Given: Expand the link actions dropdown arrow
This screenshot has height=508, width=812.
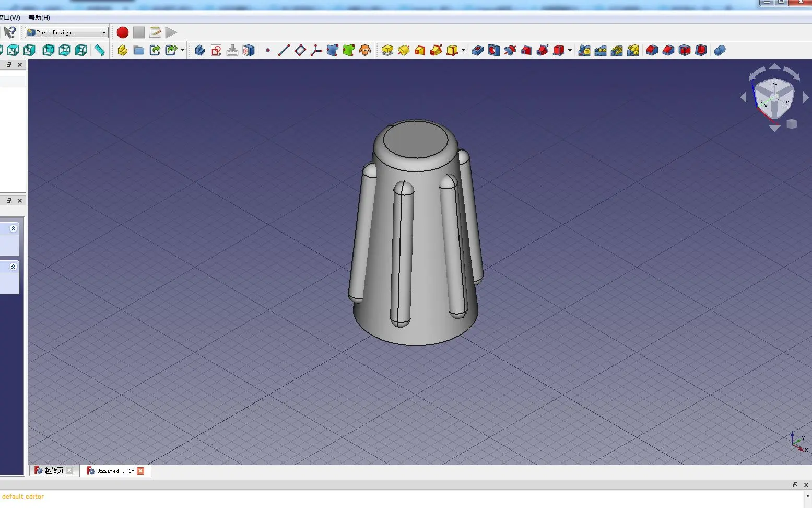Looking at the screenshot, I should point(182,50).
